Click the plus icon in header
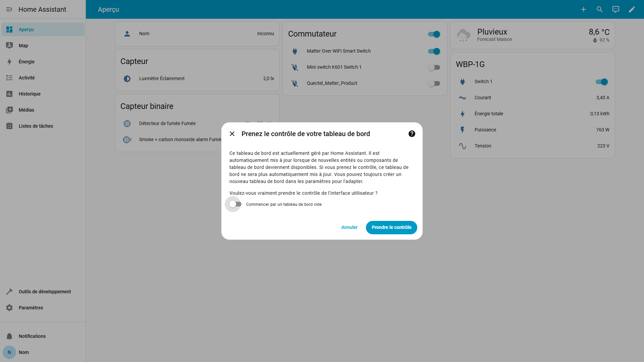 click(x=583, y=9)
